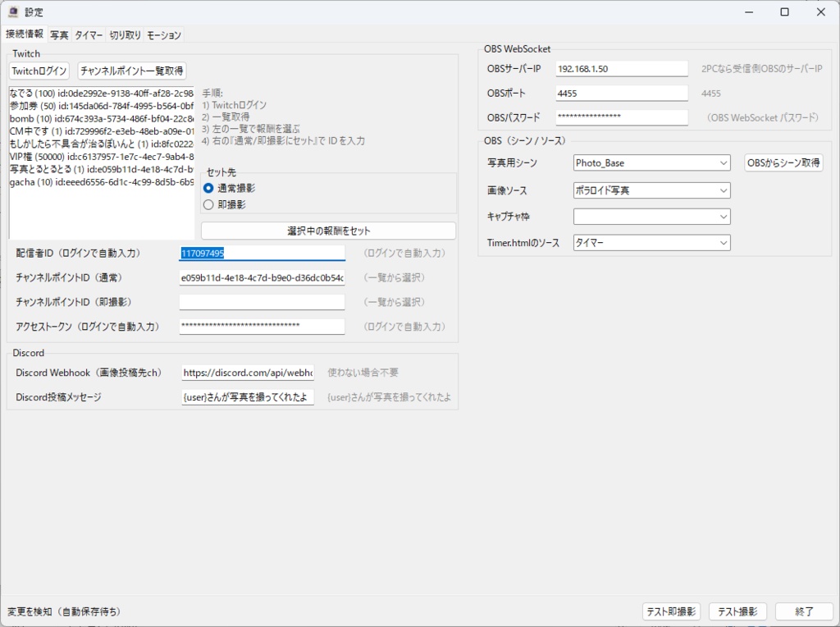Select the なでる (100) reward row
Image resolution: width=840 pixels, height=627 pixels.
101,94
